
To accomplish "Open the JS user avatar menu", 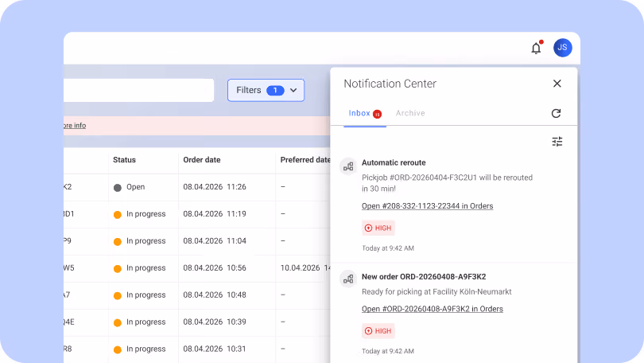I will click(x=562, y=48).
